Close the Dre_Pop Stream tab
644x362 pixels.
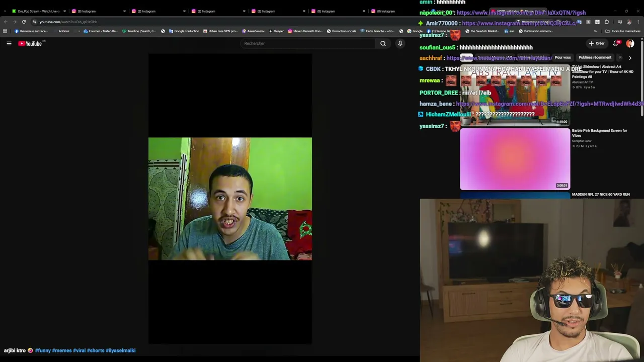coord(64,11)
